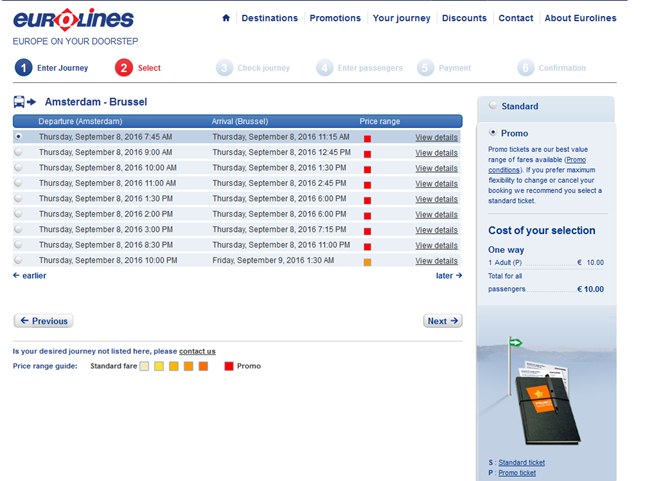Image resolution: width=645 pixels, height=481 pixels.
Task: Select the 8:30 PM departure radio button
Action: [x=18, y=244]
